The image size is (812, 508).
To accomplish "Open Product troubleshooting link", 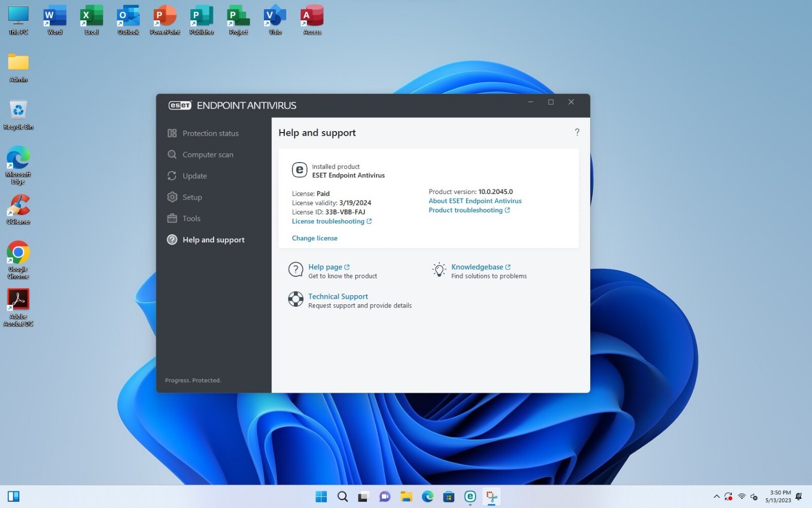I will tap(469, 210).
